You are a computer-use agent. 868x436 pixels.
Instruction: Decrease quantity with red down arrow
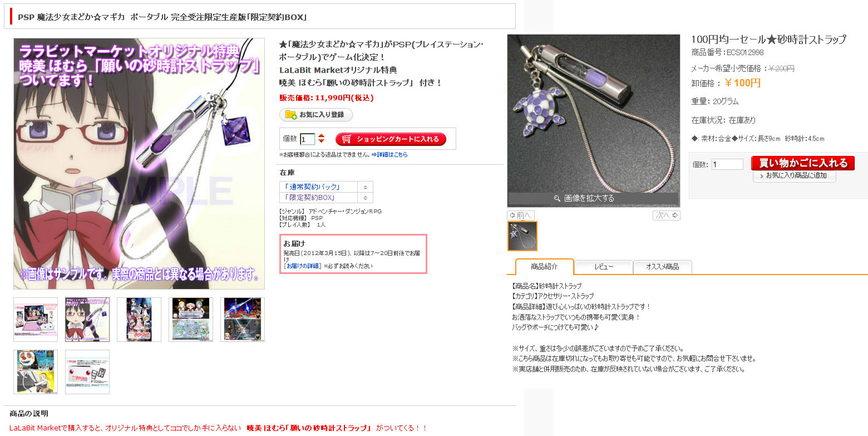coord(321,141)
